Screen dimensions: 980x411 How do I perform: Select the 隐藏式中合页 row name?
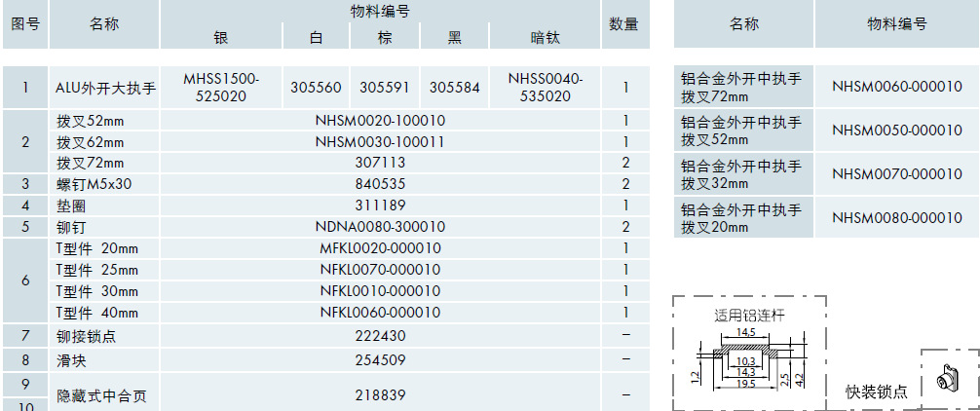102,396
